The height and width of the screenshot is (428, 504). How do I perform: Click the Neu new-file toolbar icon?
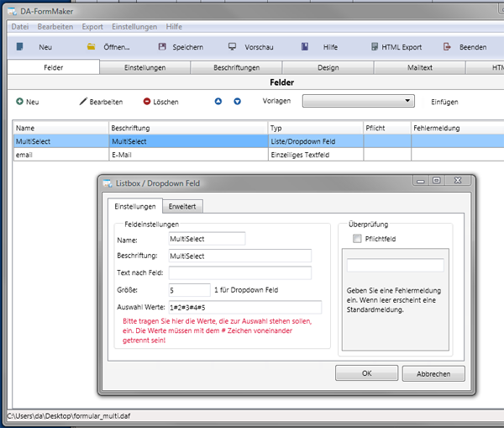20,47
